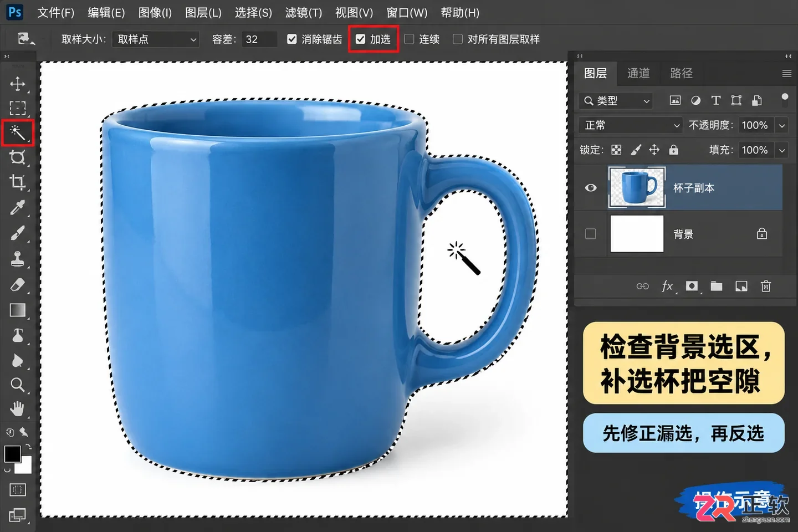Select the Crop tool in toolbar
Viewport: 798px width, 532px height.
click(x=17, y=182)
